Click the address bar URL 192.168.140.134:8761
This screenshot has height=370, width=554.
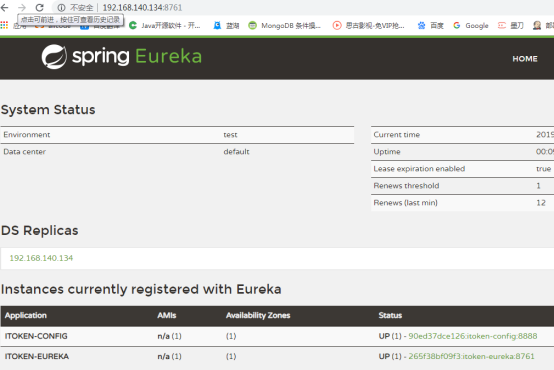point(142,7)
